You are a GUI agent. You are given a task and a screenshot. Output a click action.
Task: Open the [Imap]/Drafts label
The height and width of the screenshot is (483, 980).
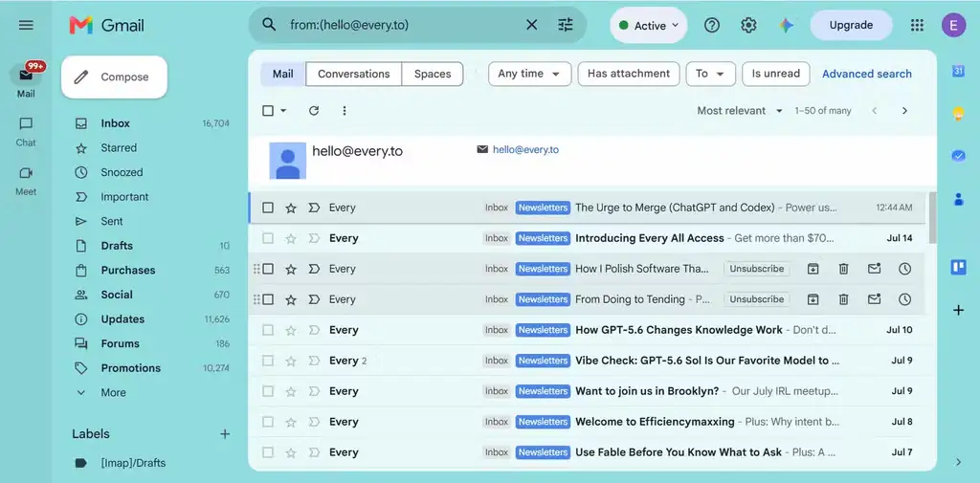[x=133, y=463]
